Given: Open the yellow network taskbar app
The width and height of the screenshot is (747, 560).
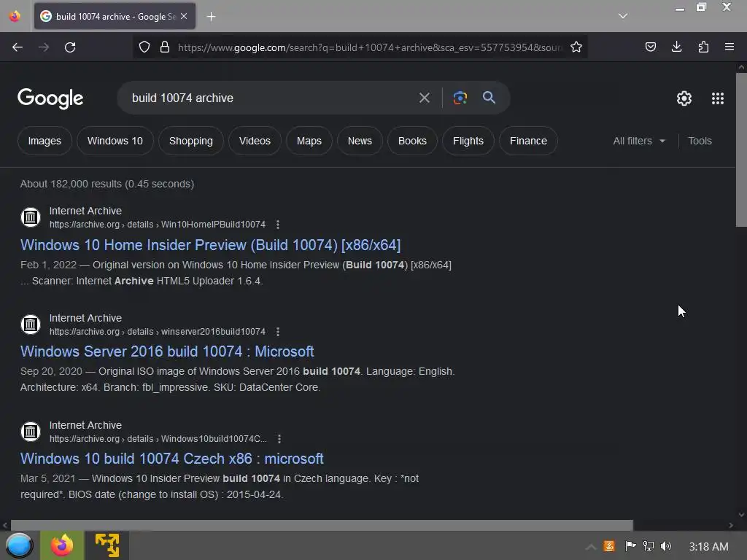Looking at the screenshot, I should tap(107, 545).
